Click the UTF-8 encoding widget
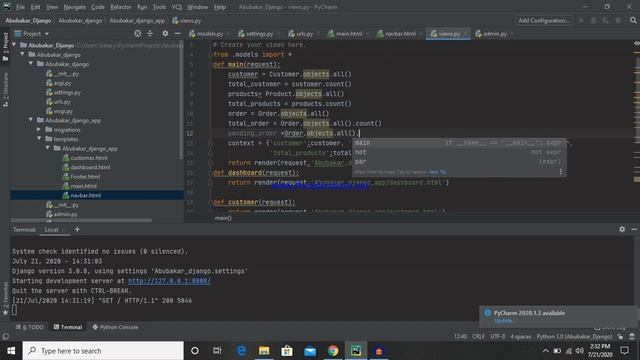The image size is (640, 360). point(498,336)
